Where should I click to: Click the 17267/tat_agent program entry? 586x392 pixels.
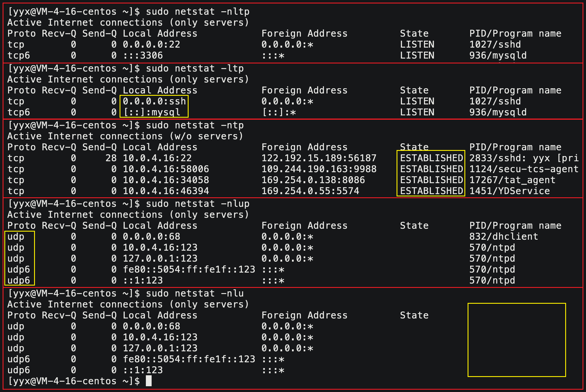512,180
